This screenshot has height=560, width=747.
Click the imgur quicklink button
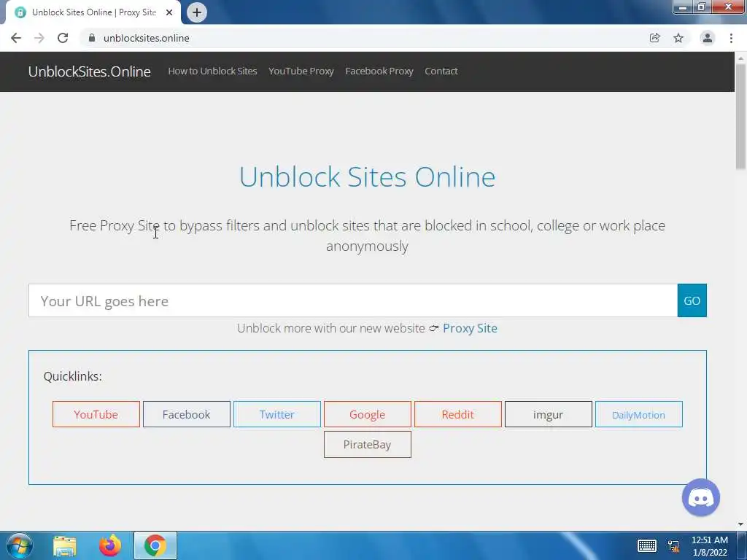click(x=549, y=414)
